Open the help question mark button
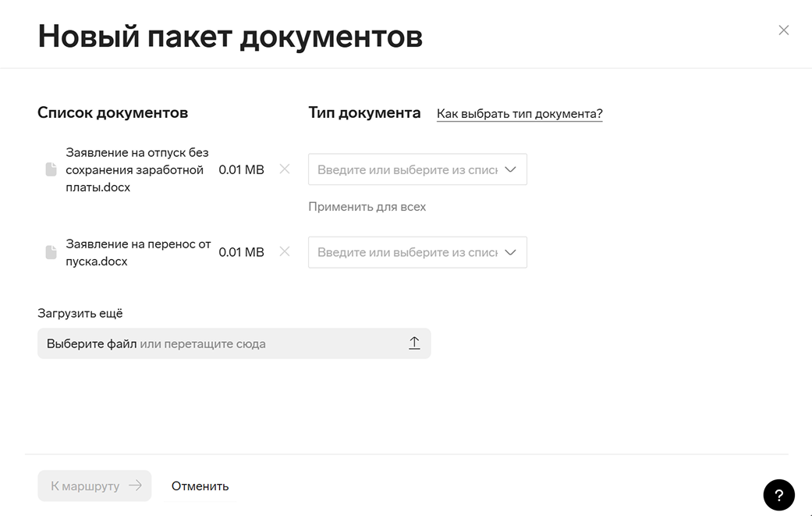 779,495
